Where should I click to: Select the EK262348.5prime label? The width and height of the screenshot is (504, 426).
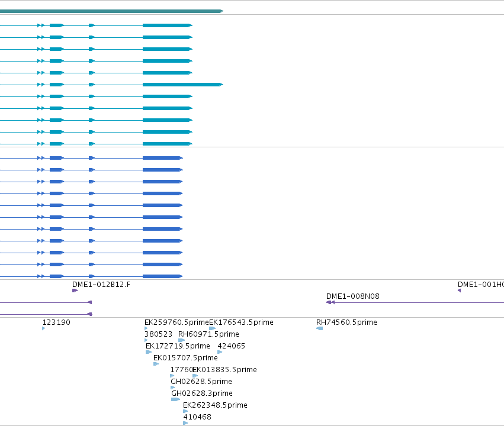click(x=216, y=405)
